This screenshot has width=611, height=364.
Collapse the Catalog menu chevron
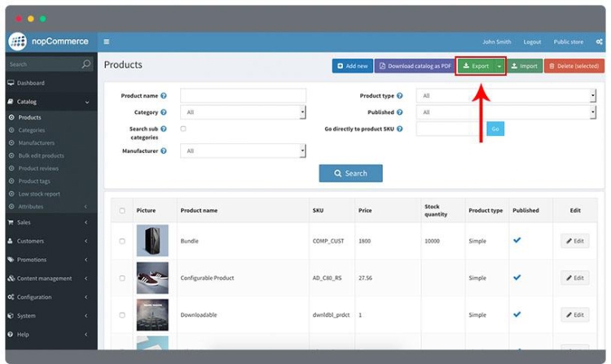point(87,102)
